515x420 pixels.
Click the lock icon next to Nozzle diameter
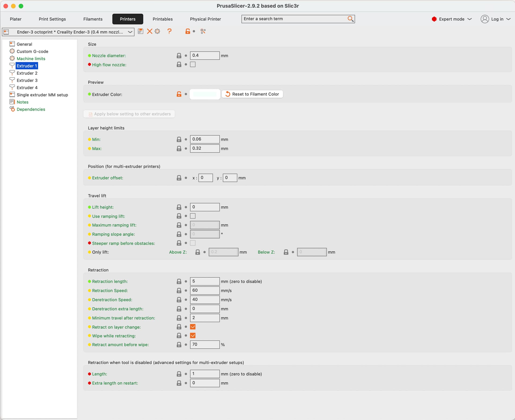point(179,56)
